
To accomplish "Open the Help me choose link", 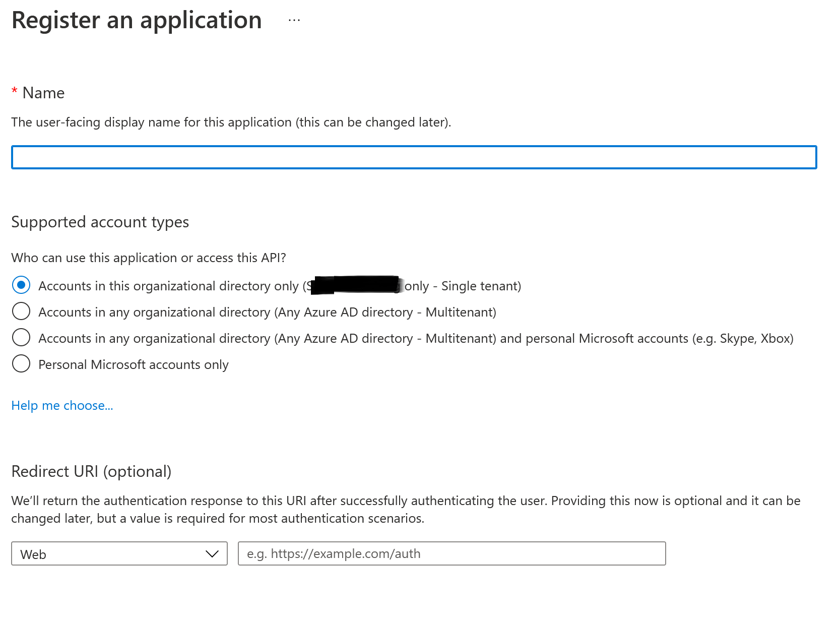I will [62, 405].
